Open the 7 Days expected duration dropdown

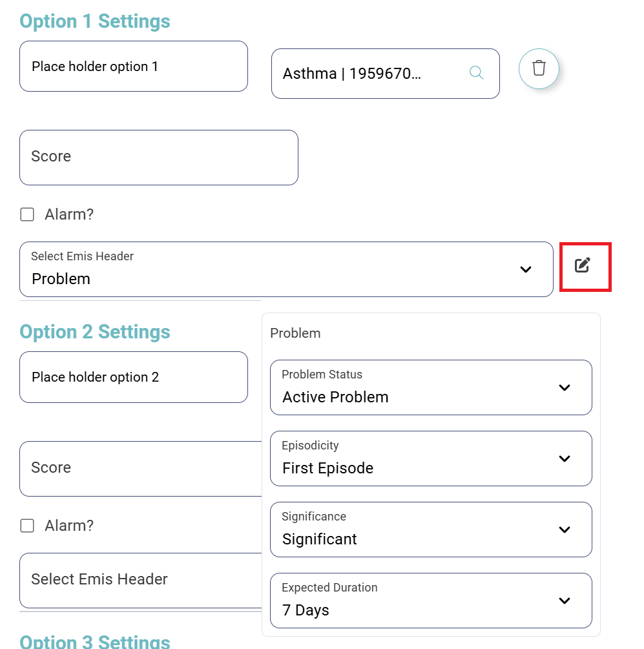431,601
